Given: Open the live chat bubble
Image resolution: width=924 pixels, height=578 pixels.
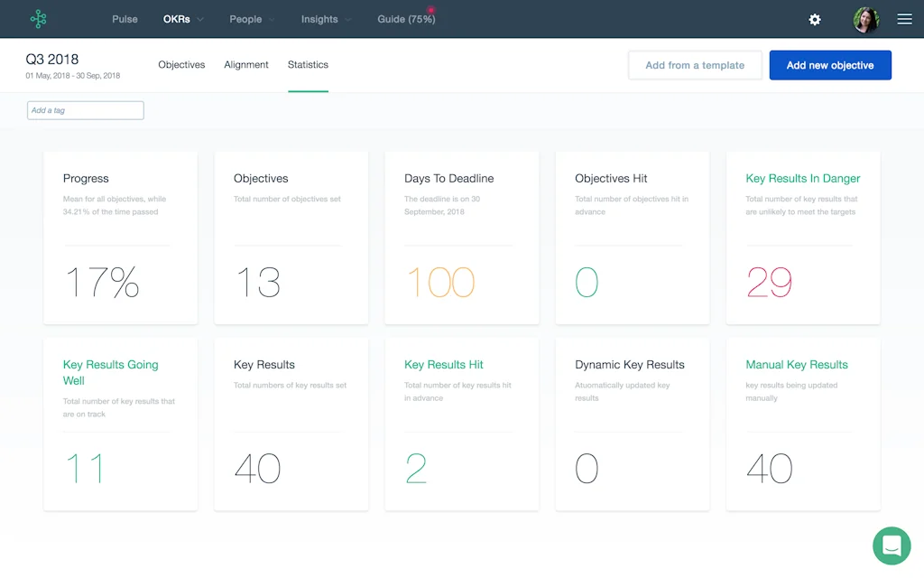Looking at the screenshot, I should pyautogui.click(x=892, y=545).
